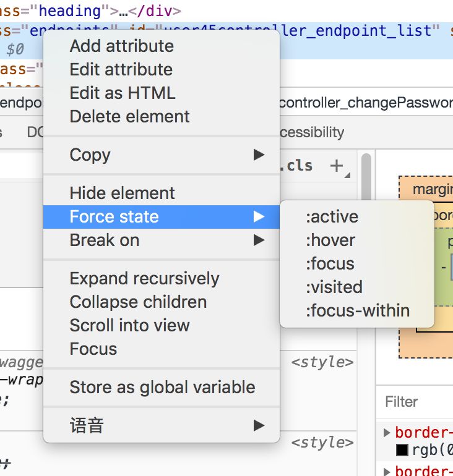The image size is (453, 476).
Task: Open the Copy submenu
Action: point(162,155)
